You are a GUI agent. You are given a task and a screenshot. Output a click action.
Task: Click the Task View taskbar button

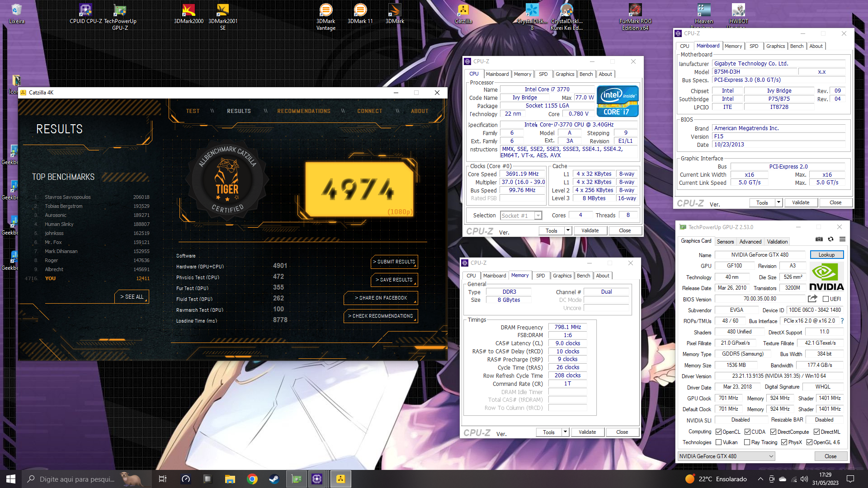(x=163, y=479)
